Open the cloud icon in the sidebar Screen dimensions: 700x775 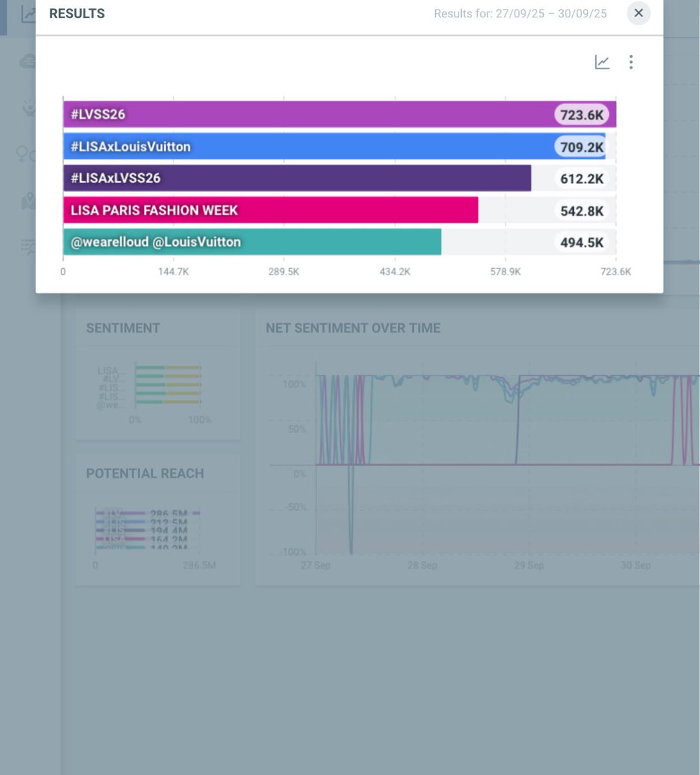click(x=28, y=61)
